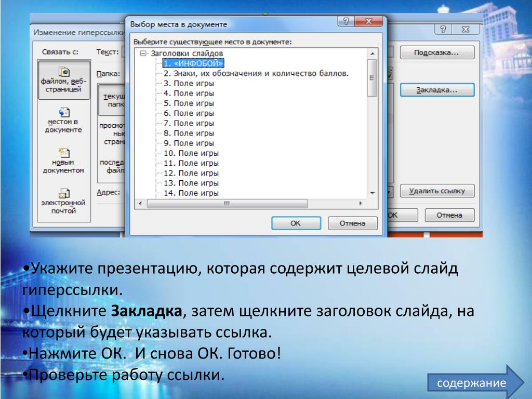This screenshot has width=532, height=399.
Task: Click the содержание arrow button
Action: click(476, 383)
